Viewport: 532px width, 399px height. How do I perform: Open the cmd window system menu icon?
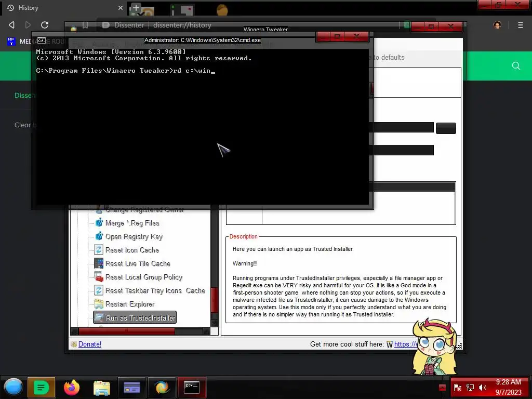click(x=42, y=41)
